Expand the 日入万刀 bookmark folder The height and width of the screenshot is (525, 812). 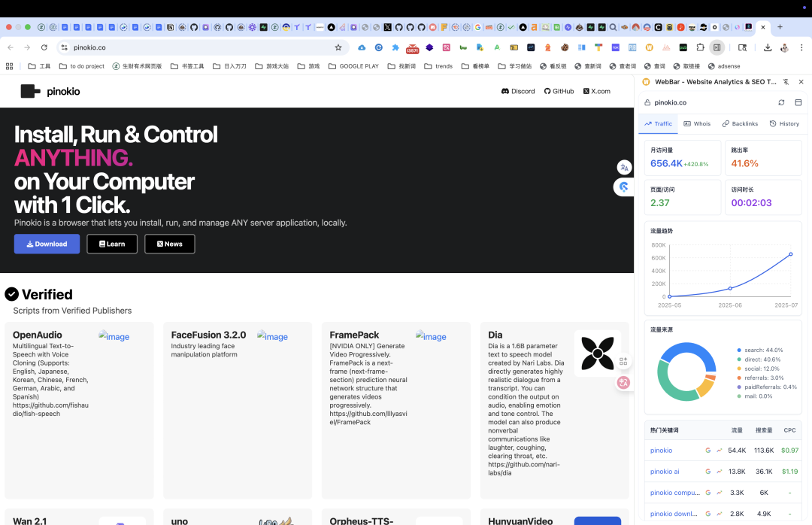pos(229,66)
